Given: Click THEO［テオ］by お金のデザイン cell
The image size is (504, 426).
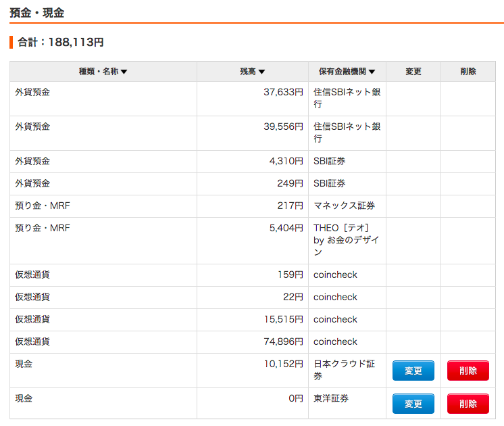Looking at the screenshot, I should pos(347,240).
